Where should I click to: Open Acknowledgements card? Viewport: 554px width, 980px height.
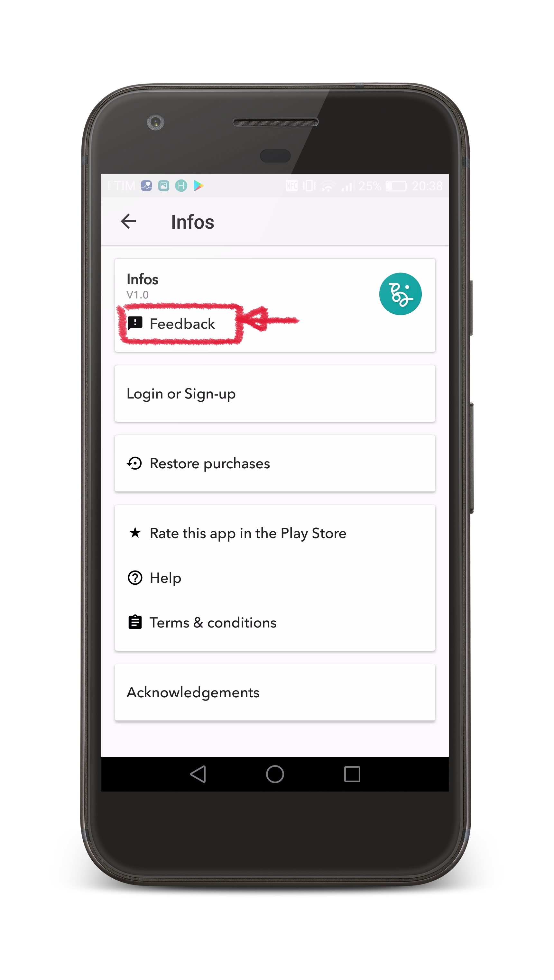coord(275,692)
